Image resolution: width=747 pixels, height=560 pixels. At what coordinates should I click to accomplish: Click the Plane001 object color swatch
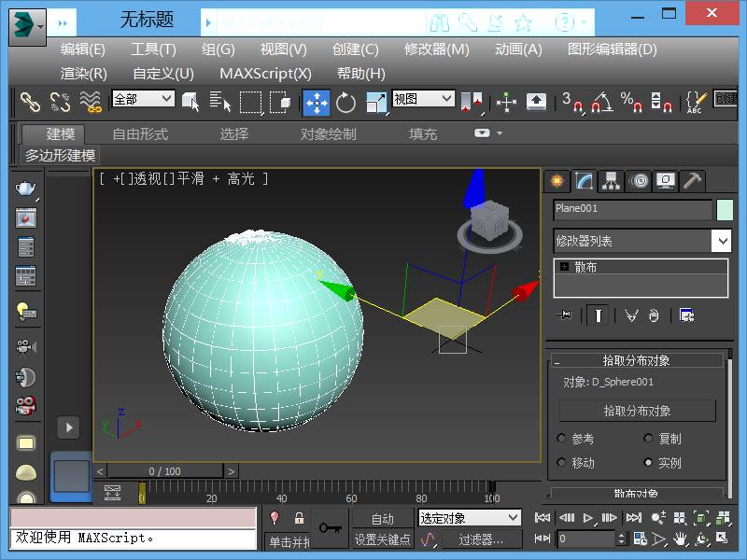[x=725, y=209]
